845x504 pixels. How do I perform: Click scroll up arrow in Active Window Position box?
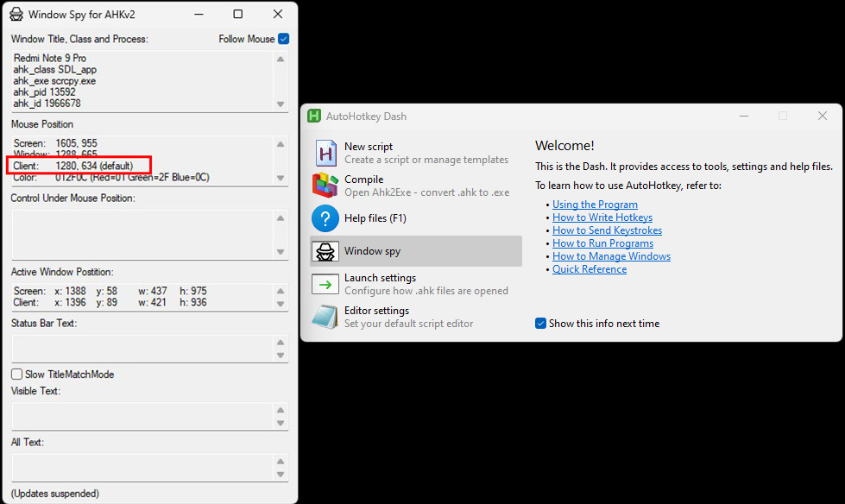click(281, 291)
